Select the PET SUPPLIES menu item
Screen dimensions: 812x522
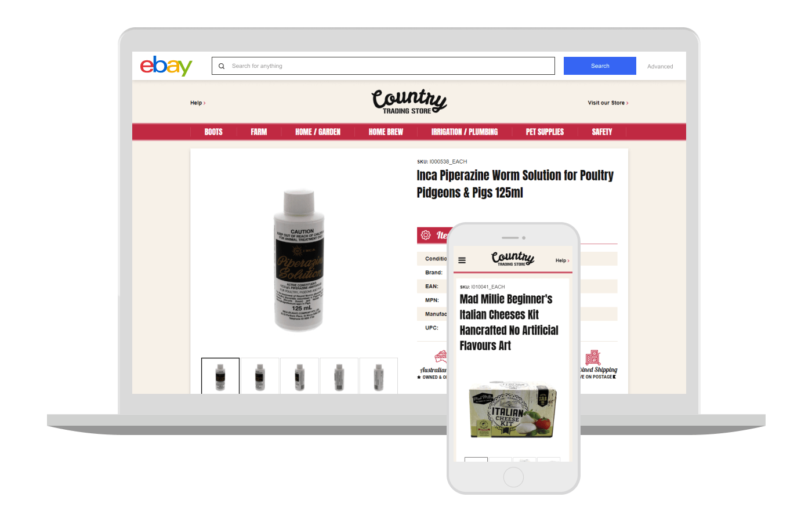point(545,132)
